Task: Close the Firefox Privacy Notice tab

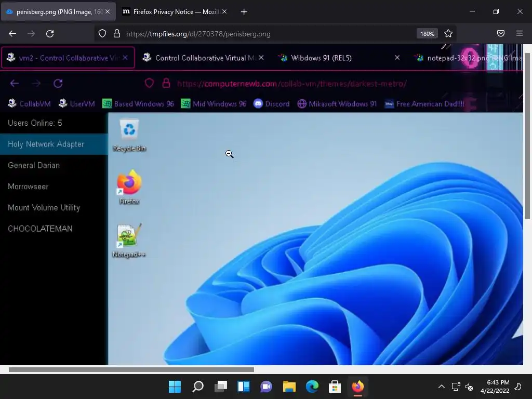Action: point(224,11)
